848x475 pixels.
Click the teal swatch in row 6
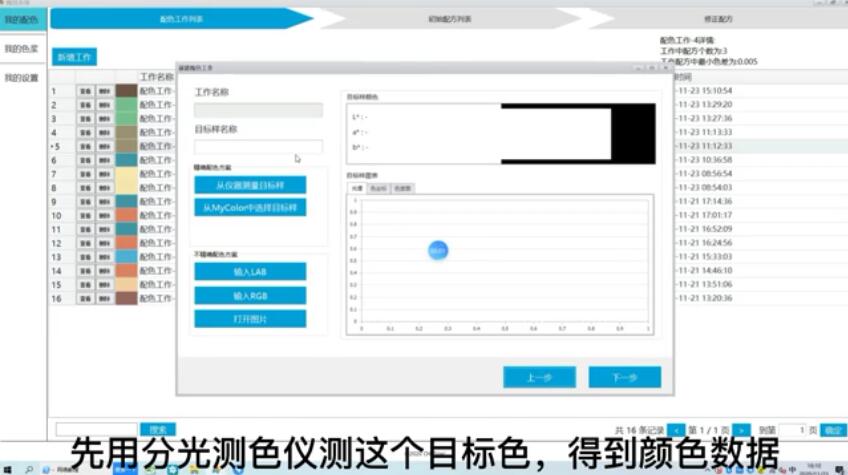point(126,160)
